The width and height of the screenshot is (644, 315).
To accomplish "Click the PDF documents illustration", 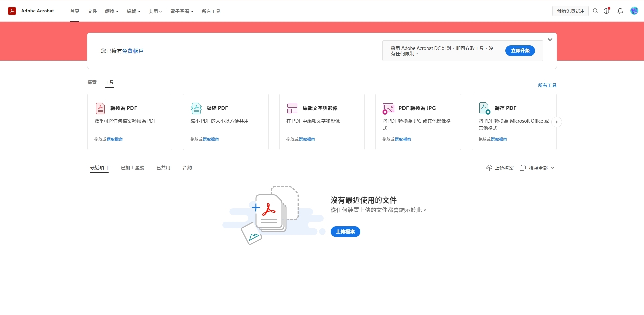I will pos(273,215).
